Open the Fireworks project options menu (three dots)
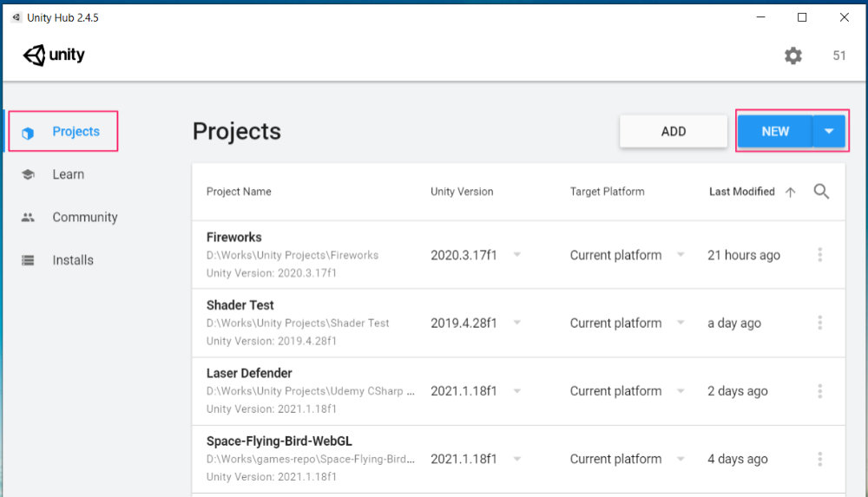 point(819,255)
